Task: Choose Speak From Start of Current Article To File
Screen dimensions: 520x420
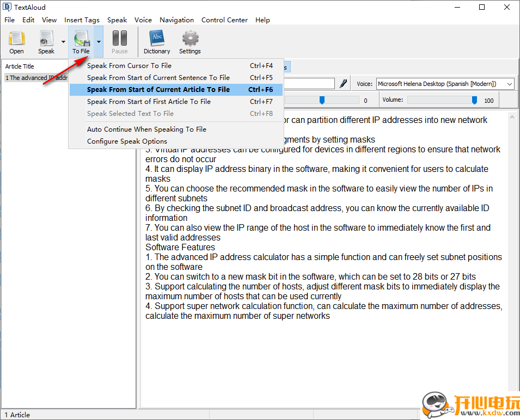Action: [x=158, y=90]
